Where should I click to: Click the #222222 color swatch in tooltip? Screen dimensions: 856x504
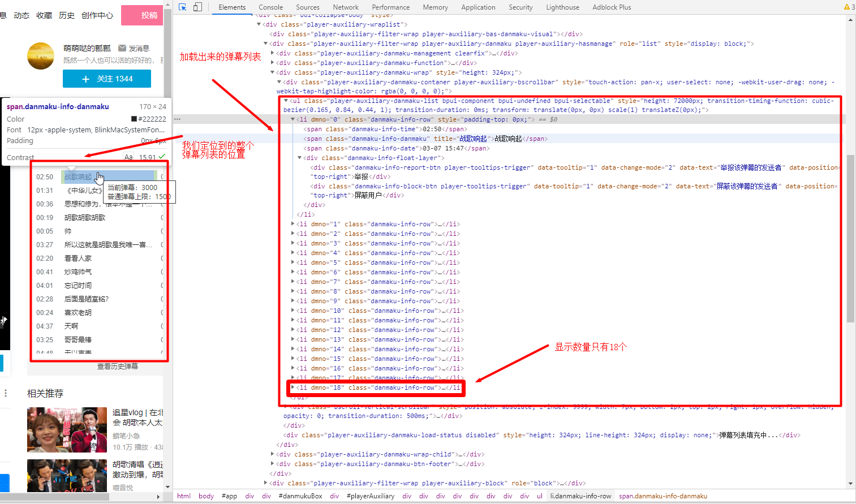pyautogui.click(x=134, y=119)
